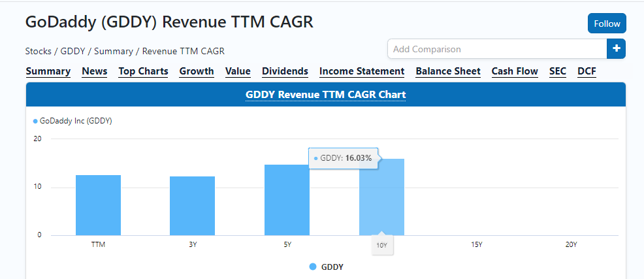Image resolution: width=644 pixels, height=279 pixels.
Task: Click the 3Y bar in the chart
Action: click(x=192, y=206)
